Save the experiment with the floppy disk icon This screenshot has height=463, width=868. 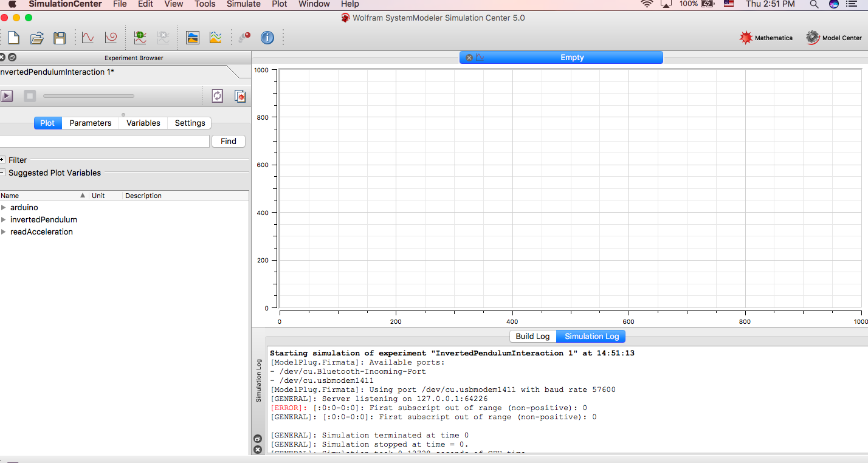point(60,38)
